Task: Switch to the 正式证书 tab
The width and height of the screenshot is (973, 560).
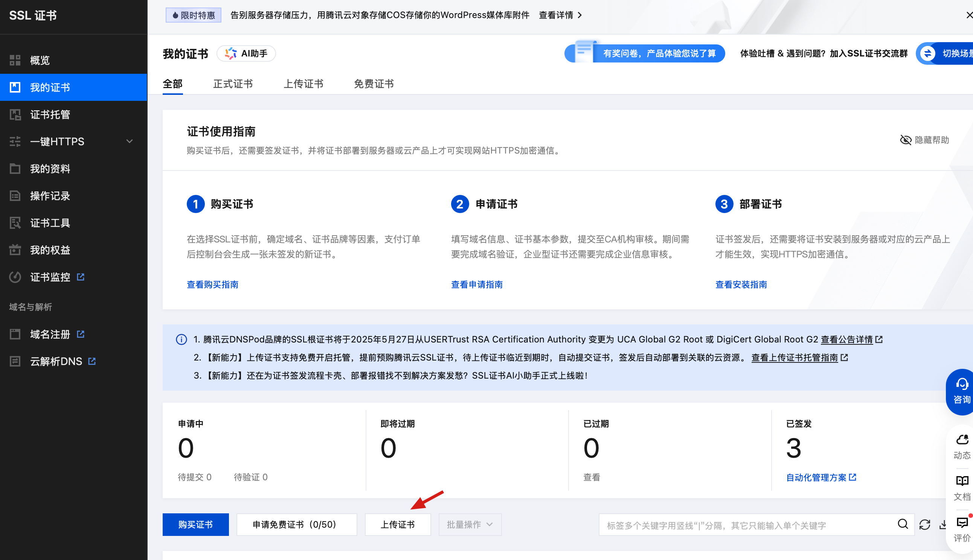Action: tap(233, 84)
